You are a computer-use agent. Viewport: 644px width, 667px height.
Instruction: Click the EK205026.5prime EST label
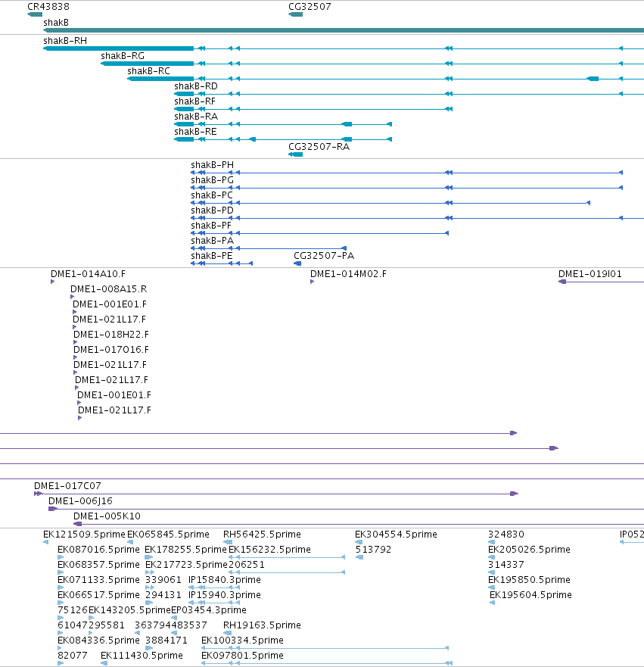click(x=529, y=550)
